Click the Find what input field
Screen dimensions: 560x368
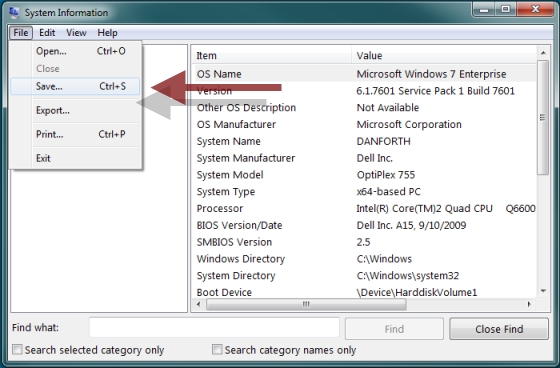214,327
